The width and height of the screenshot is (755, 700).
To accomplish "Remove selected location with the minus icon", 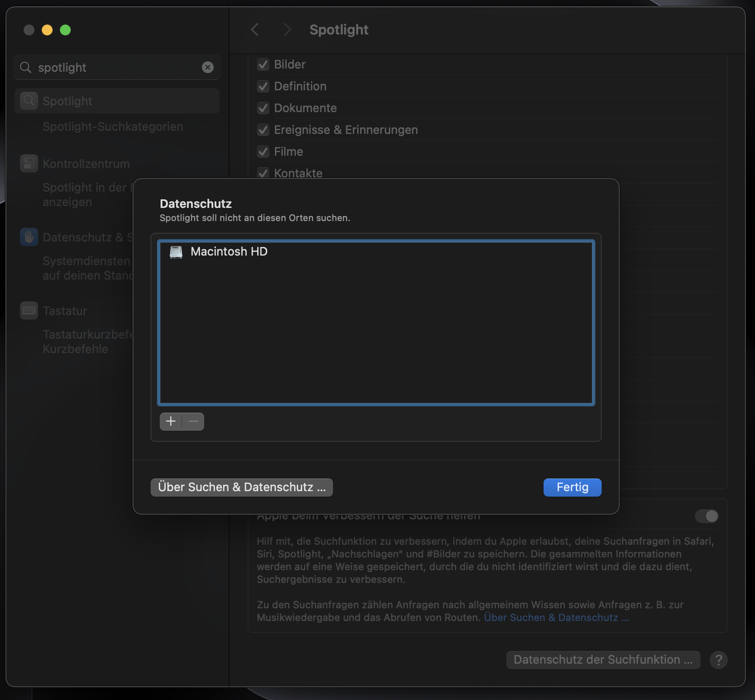I will [193, 421].
